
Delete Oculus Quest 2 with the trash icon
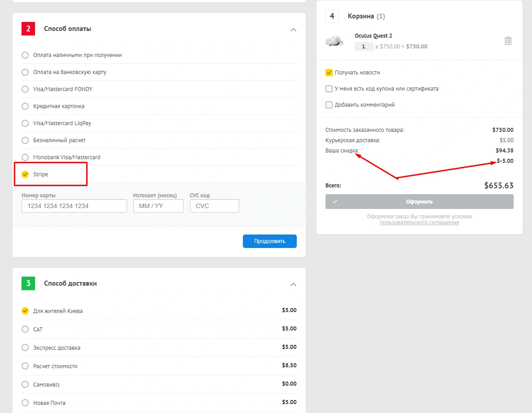pos(508,41)
